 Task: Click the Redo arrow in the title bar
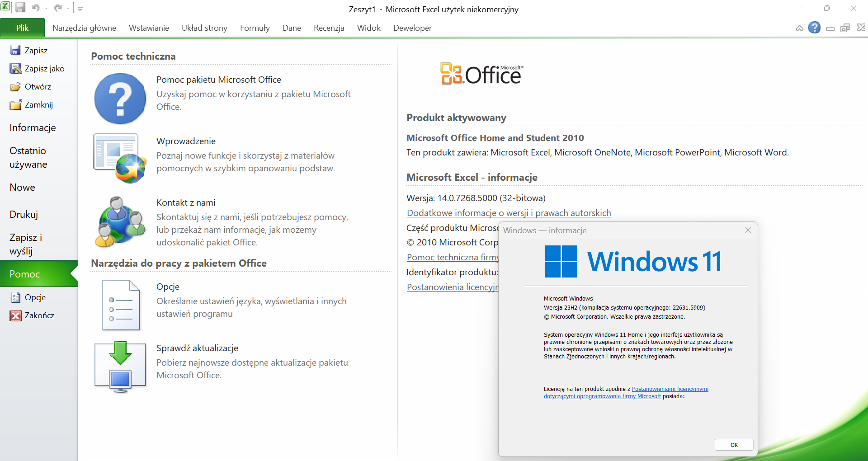pyautogui.click(x=58, y=8)
